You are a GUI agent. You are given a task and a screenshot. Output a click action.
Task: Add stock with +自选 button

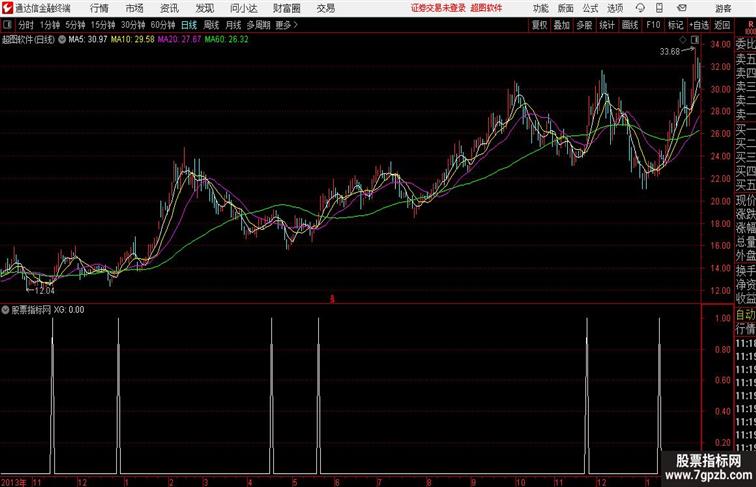[x=699, y=25]
